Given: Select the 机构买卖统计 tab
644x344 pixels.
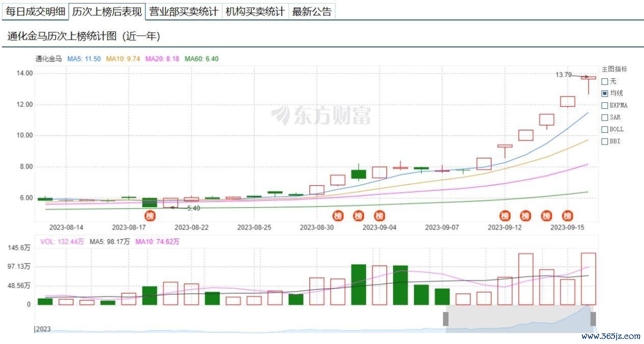Looking at the screenshot, I should pyautogui.click(x=255, y=12).
